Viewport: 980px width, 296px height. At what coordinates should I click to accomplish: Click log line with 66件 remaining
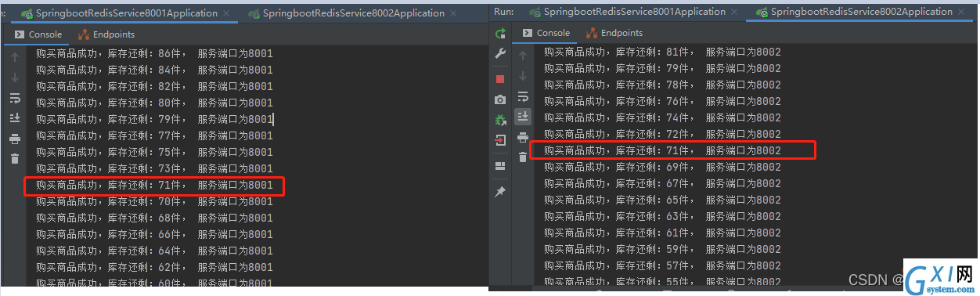click(155, 234)
